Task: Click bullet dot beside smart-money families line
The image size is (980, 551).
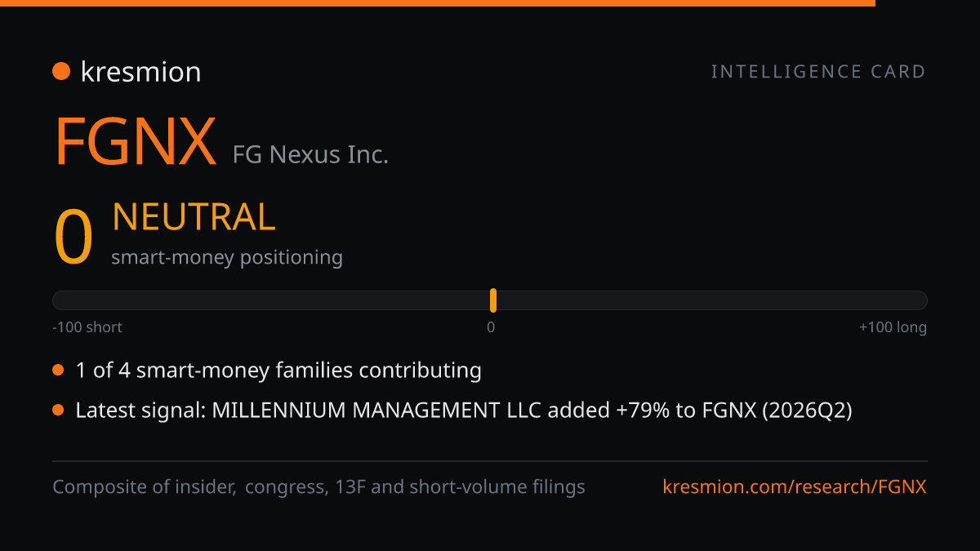Action: coord(58,371)
